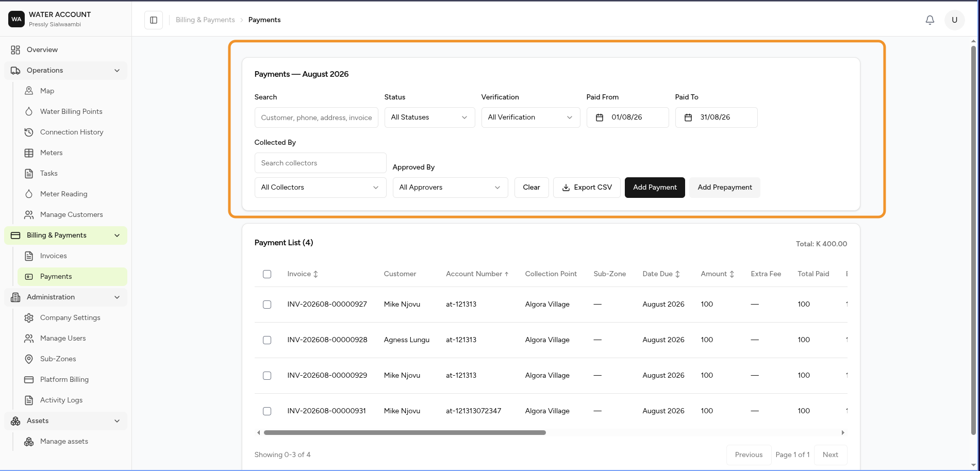This screenshot has height=471, width=980.
Task: Check the box for INV-202608-00000931
Action: click(267, 411)
